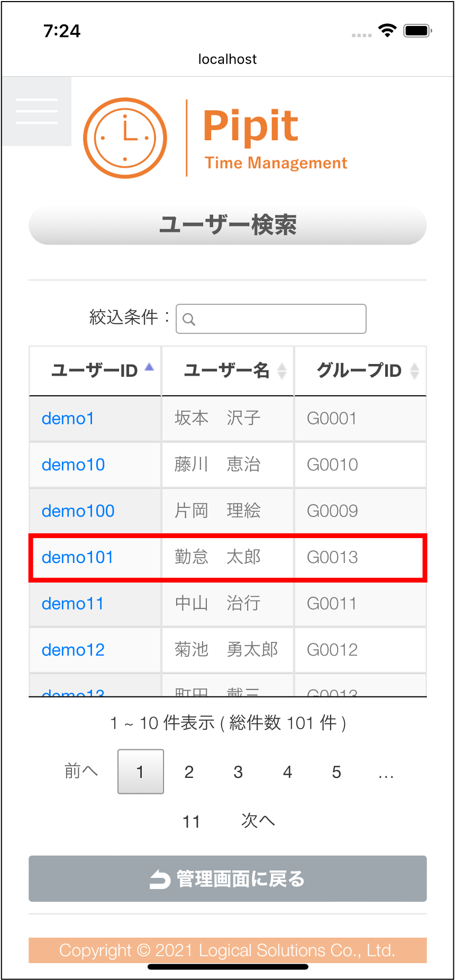Screen dimensions: 455x980
Task: Sort by ユーザー名 column
Action: point(228,371)
